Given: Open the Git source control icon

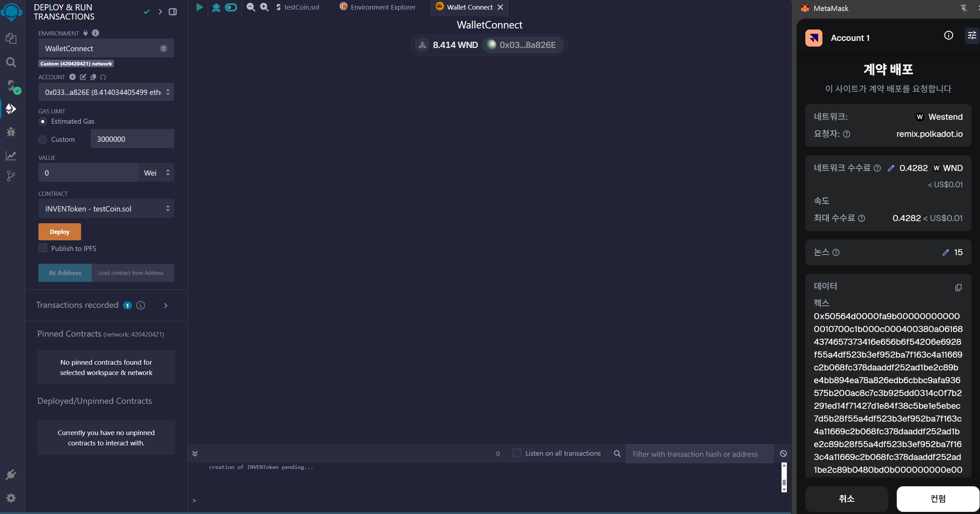Looking at the screenshot, I should [11, 176].
